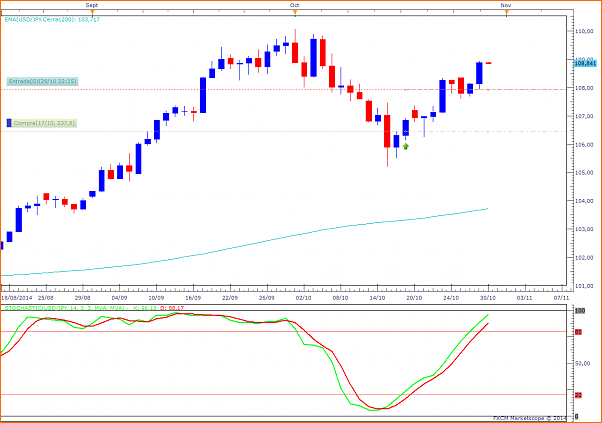602x423 pixels.
Task: Click the orange Sept month marker triangle
Action: click(x=92, y=12)
